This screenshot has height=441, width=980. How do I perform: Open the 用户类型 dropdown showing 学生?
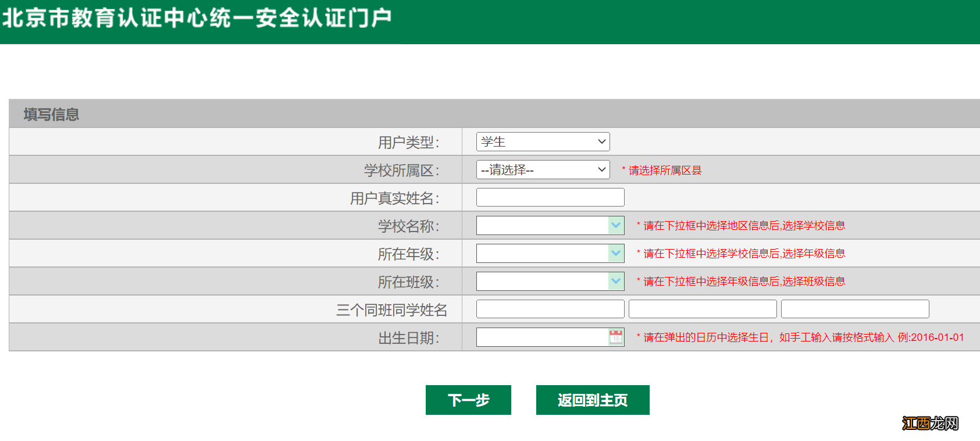[543, 141]
